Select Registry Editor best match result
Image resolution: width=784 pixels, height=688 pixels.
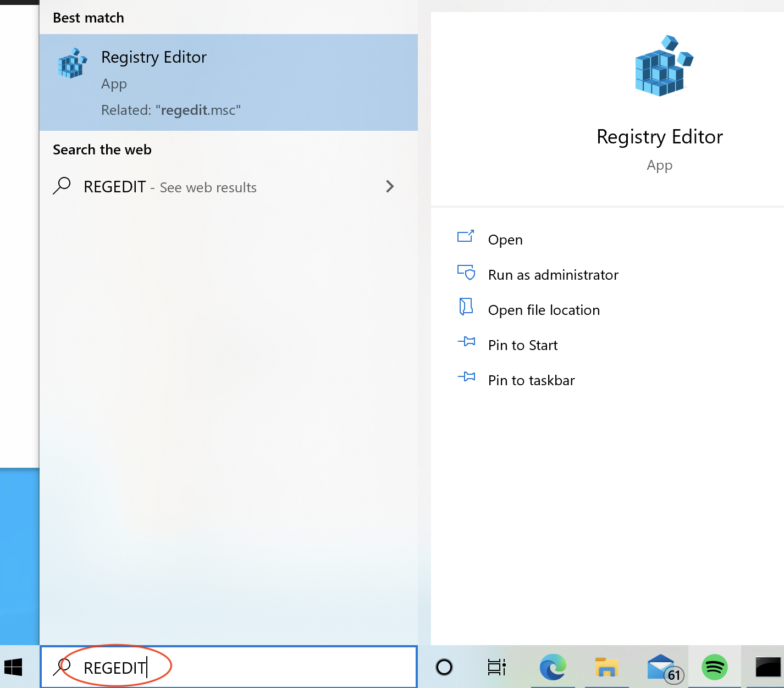coord(228,82)
